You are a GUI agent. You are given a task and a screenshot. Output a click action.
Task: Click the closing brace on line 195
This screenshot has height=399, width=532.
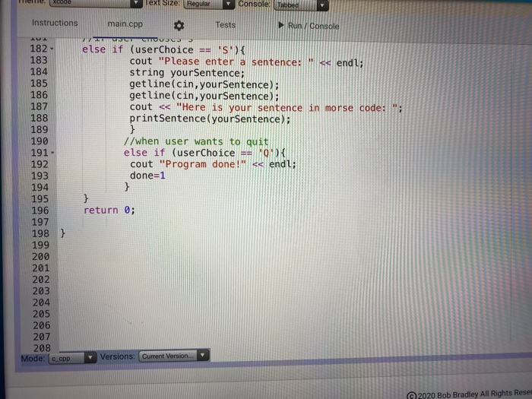86,198
